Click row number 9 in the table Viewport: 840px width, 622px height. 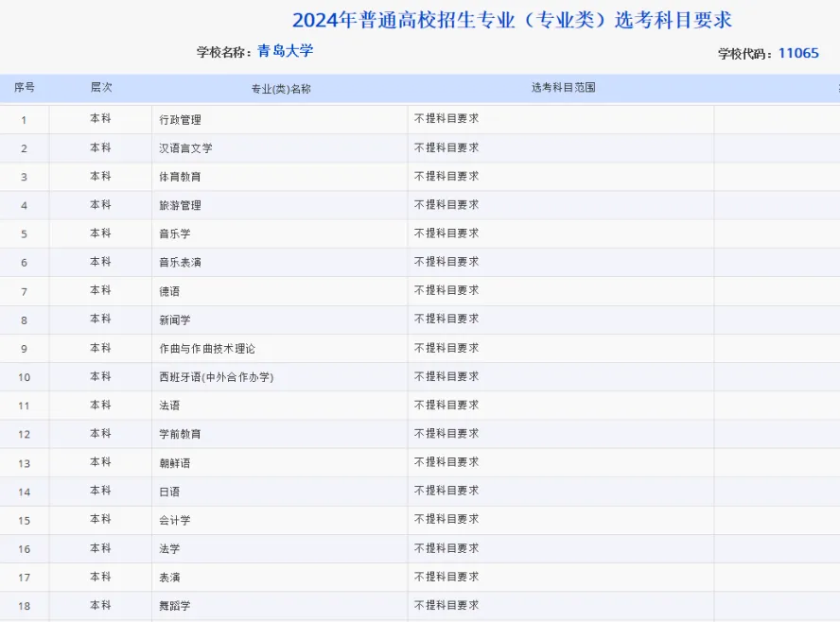24,349
